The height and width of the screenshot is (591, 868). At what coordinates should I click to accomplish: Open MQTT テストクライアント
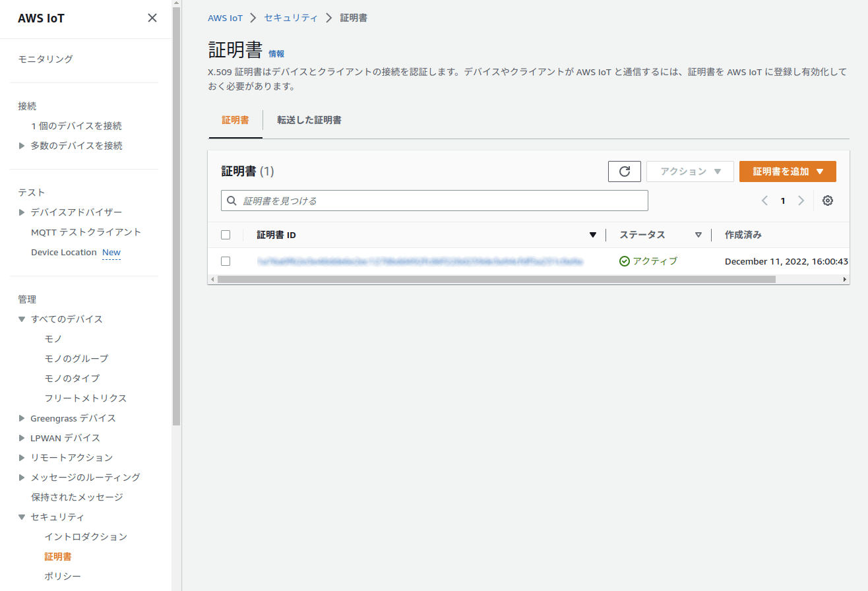[86, 232]
